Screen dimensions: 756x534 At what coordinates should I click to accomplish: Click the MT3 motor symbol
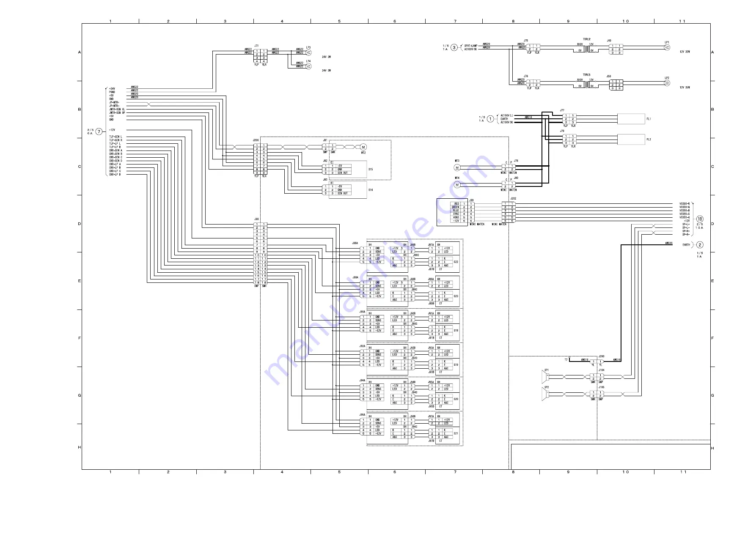tap(457, 168)
